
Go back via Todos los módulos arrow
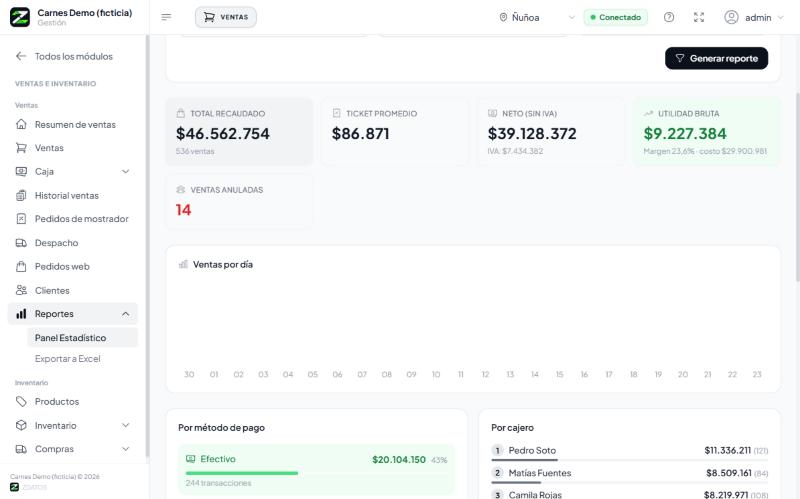pyautogui.click(x=21, y=56)
